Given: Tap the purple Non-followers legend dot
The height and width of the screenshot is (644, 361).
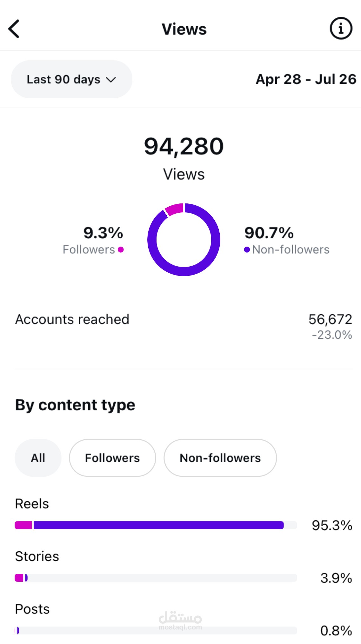Looking at the screenshot, I should 247,250.
